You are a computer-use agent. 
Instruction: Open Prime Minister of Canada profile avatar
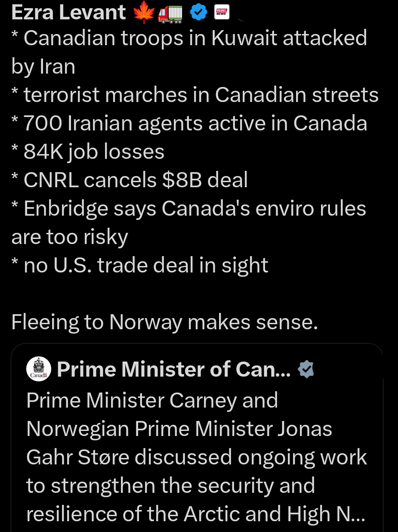point(39,369)
